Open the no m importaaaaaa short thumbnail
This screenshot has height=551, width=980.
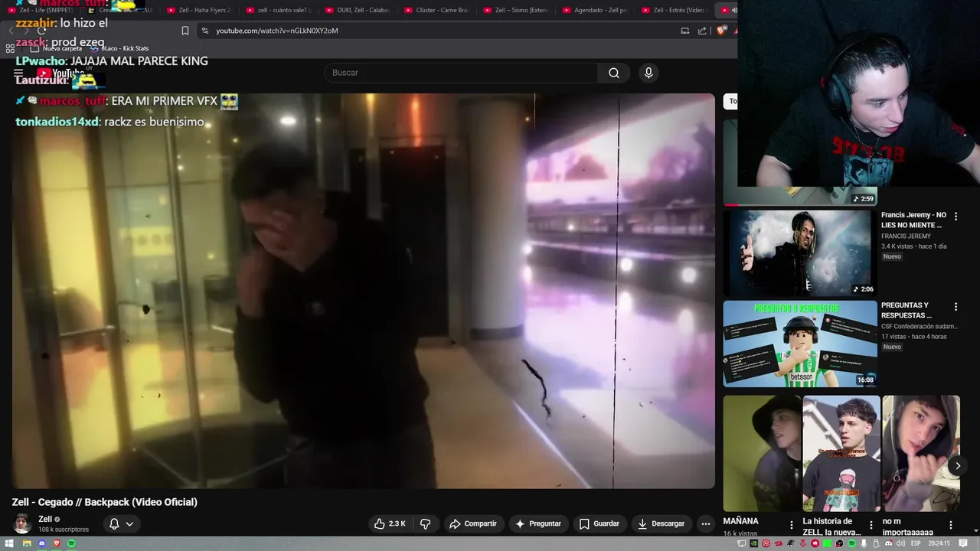(x=921, y=453)
